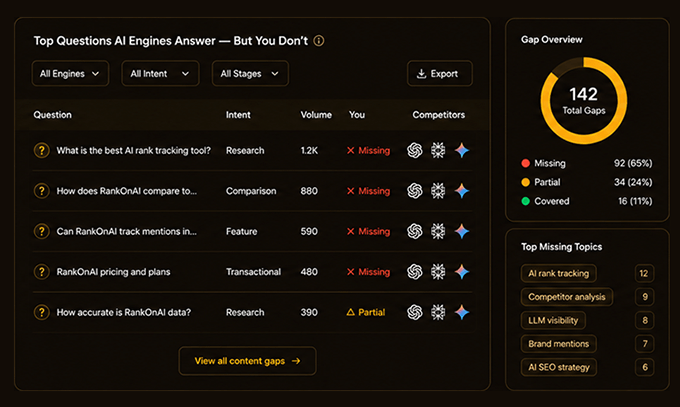The width and height of the screenshot is (680, 407).
Task: Click Claude icon in the Transactional row
Action: coord(438,272)
